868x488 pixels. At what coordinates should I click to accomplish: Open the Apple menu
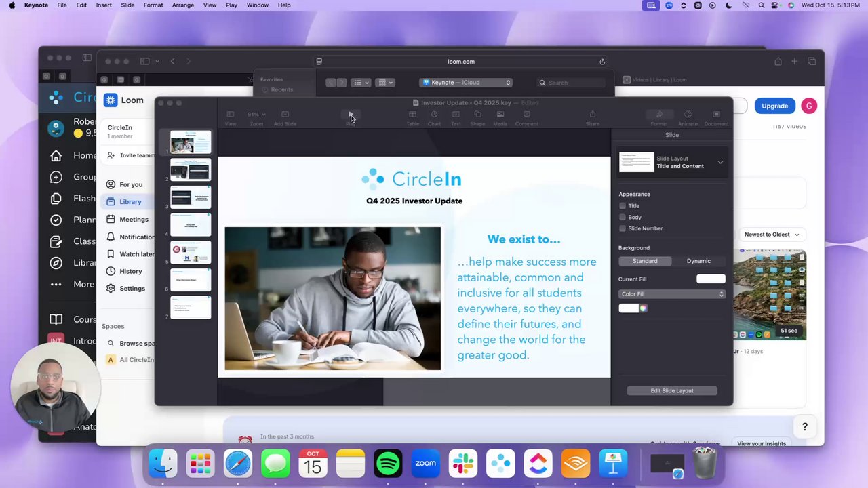point(12,5)
